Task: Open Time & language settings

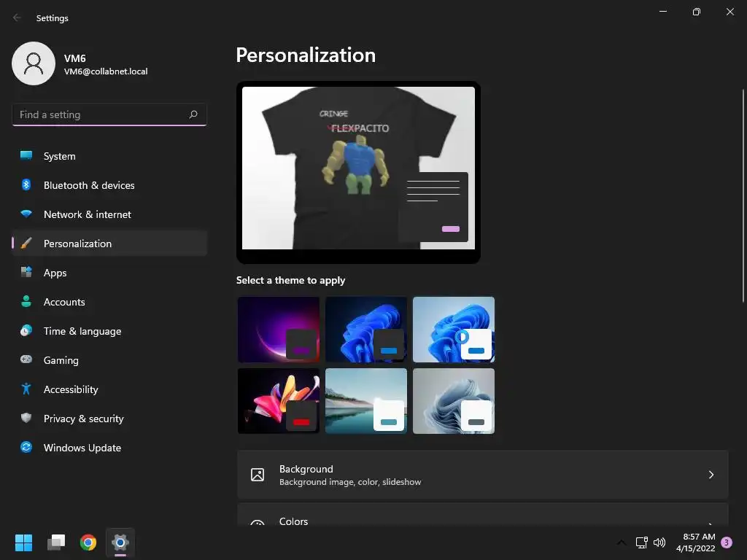Action: point(109,331)
